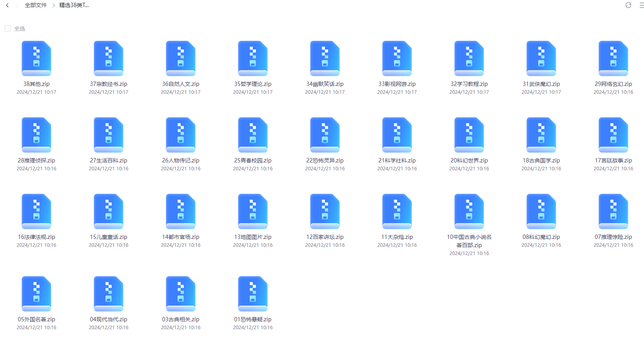Screen dimensions: 644x348
Task: Click the 01恐怖悬疑.zip file name
Action: 253,319
